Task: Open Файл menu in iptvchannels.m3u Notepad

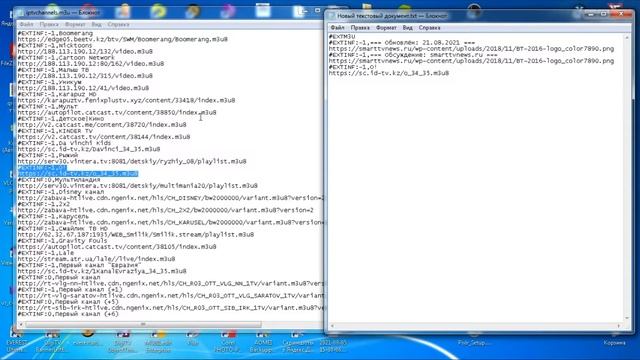Action: tap(27, 24)
